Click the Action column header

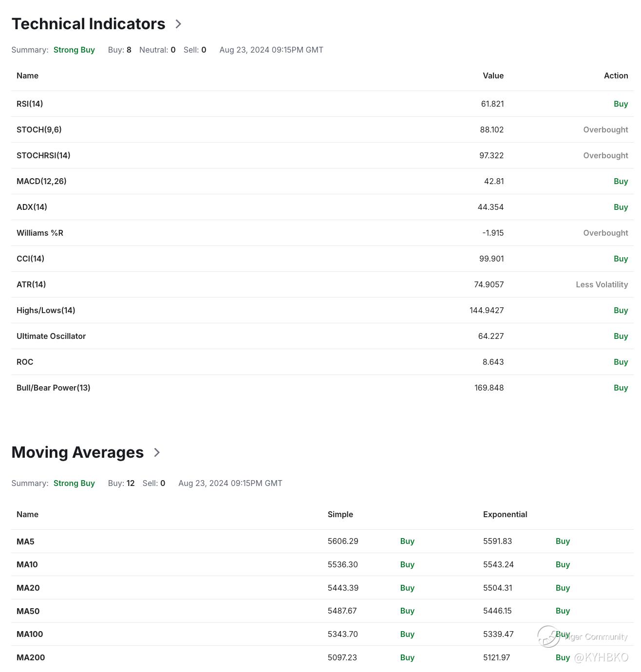(x=616, y=75)
